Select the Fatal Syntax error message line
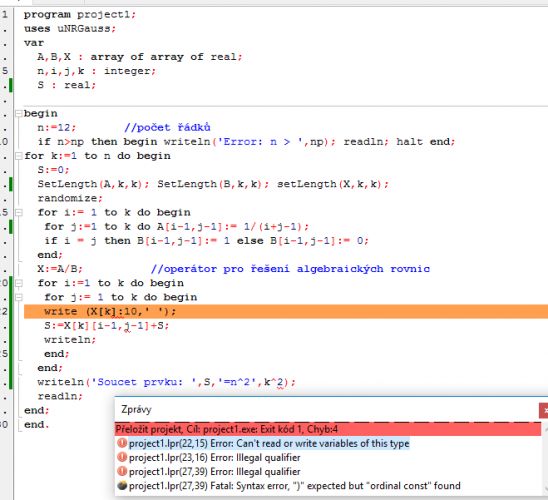Viewport: 548px width, 500px height. pyautogui.click(x=295, y=486)
